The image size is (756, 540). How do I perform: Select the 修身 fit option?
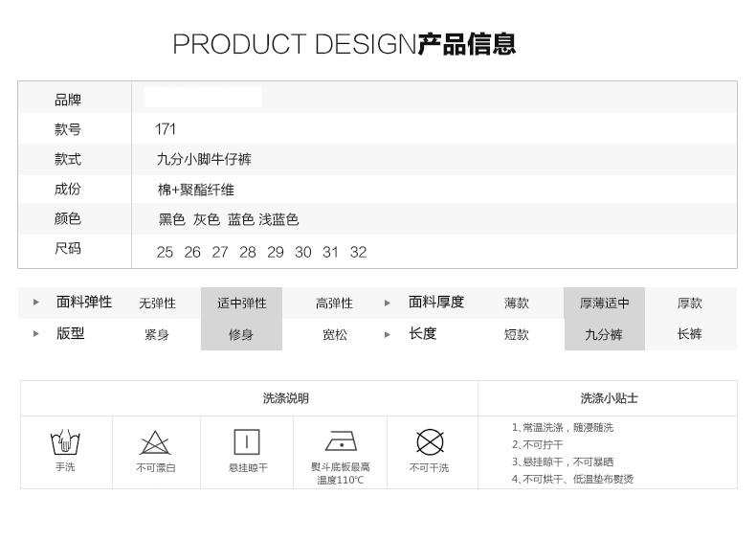241,334
